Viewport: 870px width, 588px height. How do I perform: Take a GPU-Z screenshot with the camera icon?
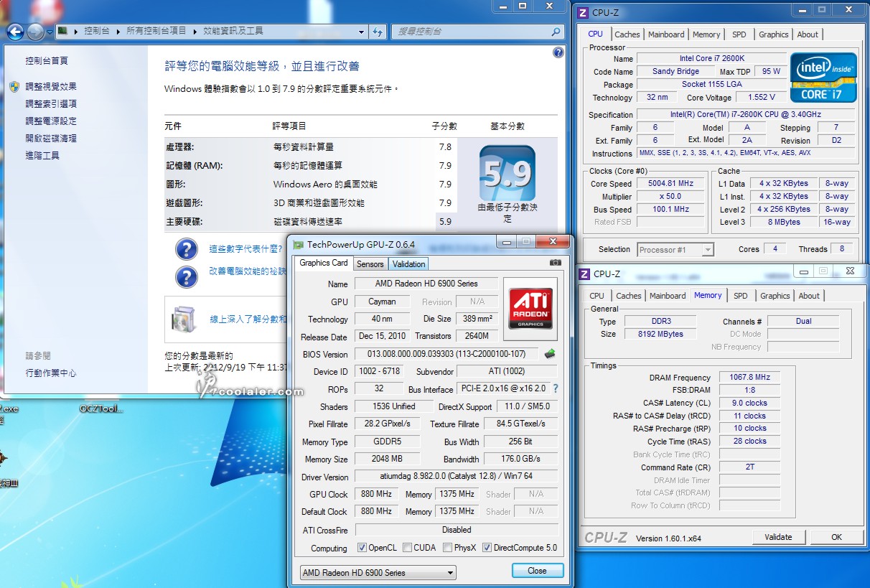tap(555, 263)
